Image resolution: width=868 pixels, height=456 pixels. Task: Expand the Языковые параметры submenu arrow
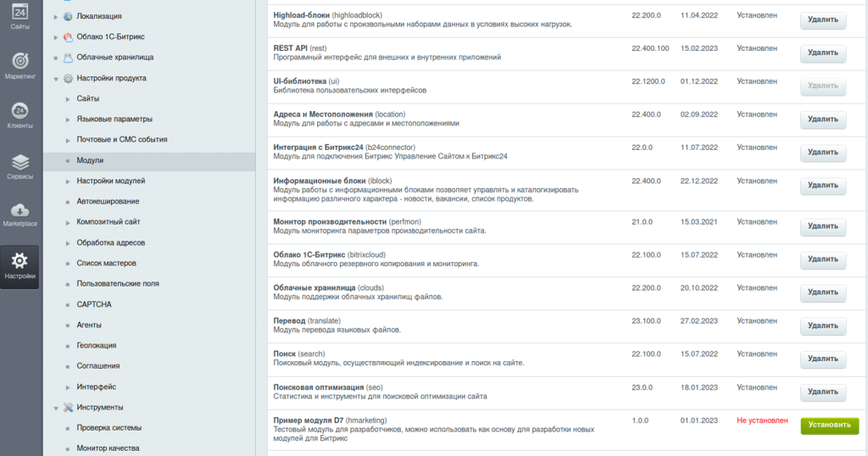point(68,120)
